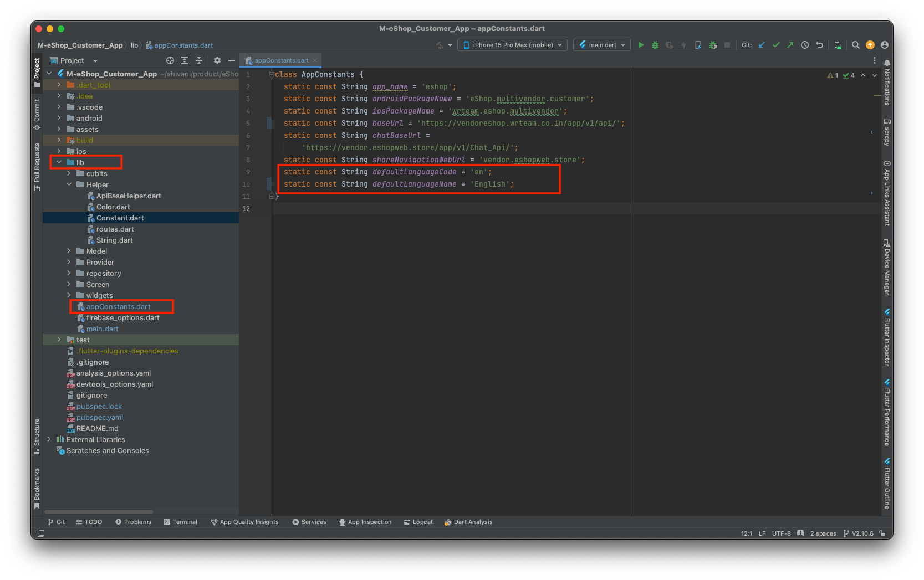This screenshot has height=580, width=924.
Task: Hide the Project panel with minus icon
Action: [x=232, y=60]
